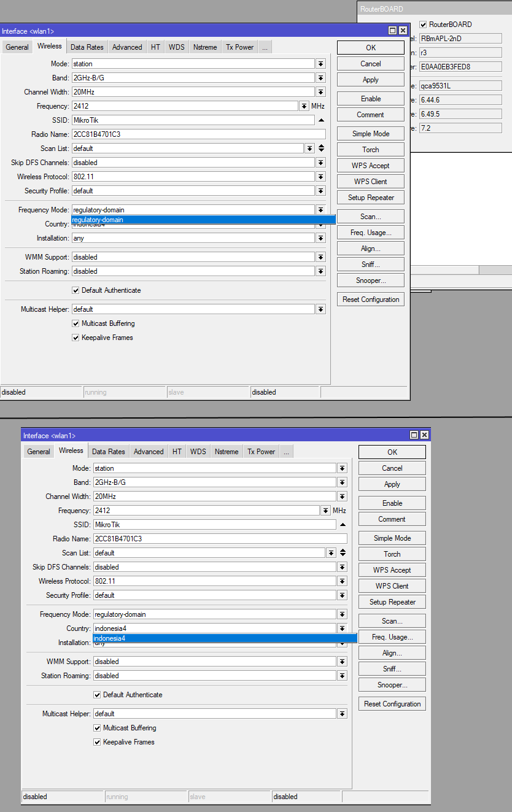
Task: Toggle Multicast Buffering in window with regulatory-domain popup
Action: [x=76, y=323]
